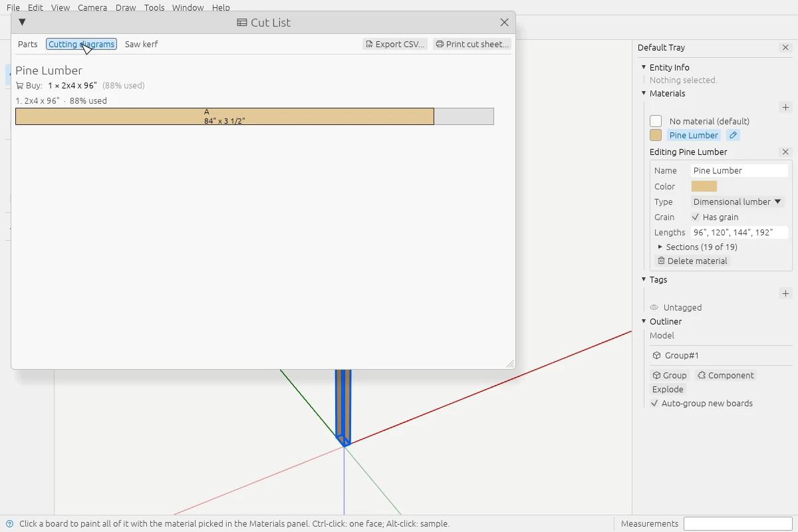Viewport: 798px width, 532px height.
Task: Pick the Pine Lumber material swatch
Action: (656, 135)
